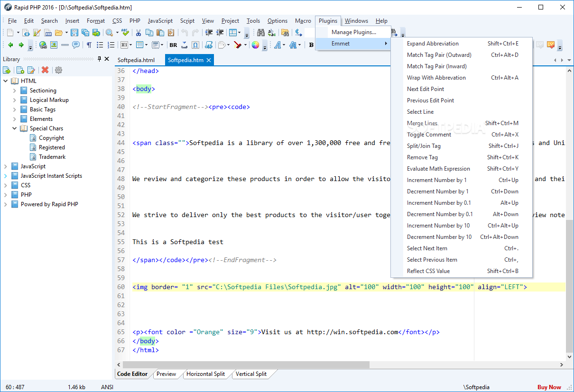Collapse the HTML library folder

[x=6, y=81]
